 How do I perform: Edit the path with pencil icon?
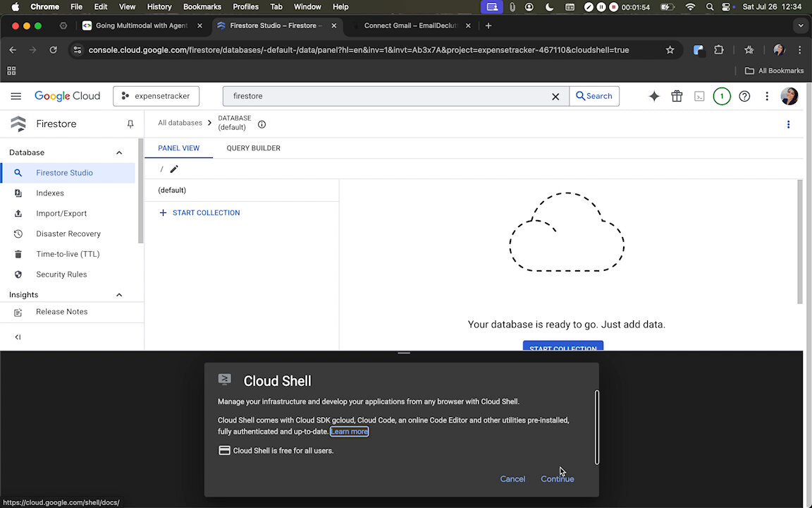pyautogui.click(x=174, y=169)
